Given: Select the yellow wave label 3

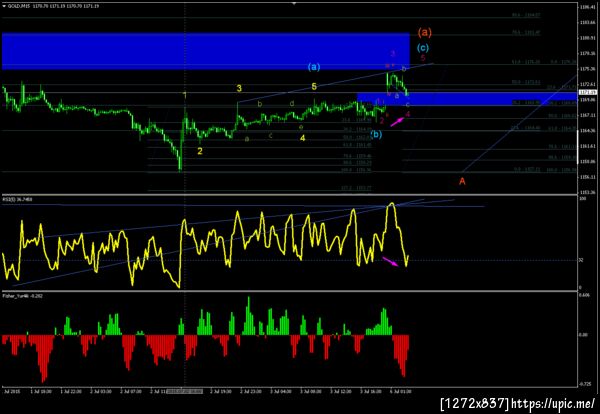Looking at the screenshot, I should pos(239,88).
